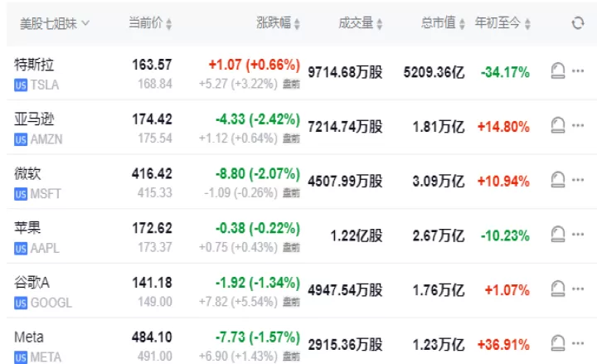597x364 pixels.
Task: Select Meta volume 2915.36万股
Action: pyautogui.click(x=345, y=344)
